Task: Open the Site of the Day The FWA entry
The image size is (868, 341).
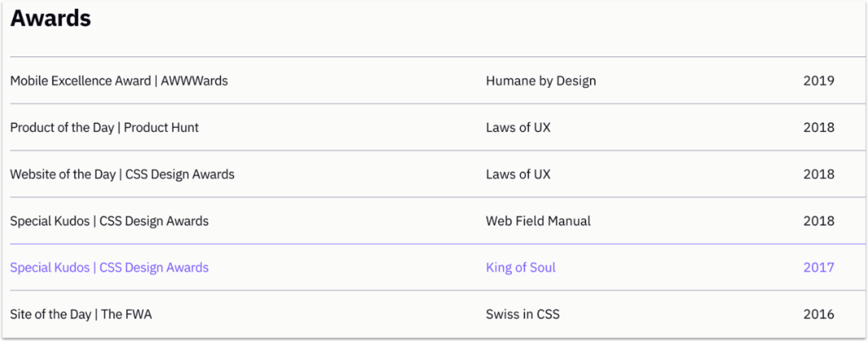Action: tap(81, 315)
